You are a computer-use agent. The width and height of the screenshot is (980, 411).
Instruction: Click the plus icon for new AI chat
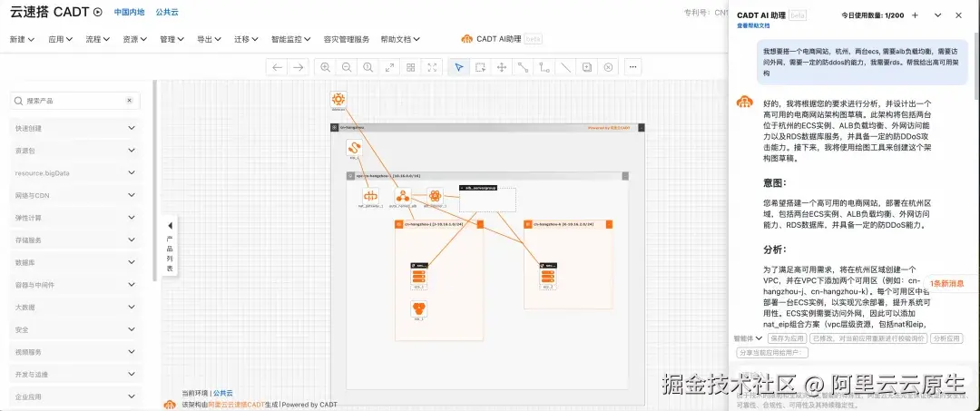coord(915,15)
